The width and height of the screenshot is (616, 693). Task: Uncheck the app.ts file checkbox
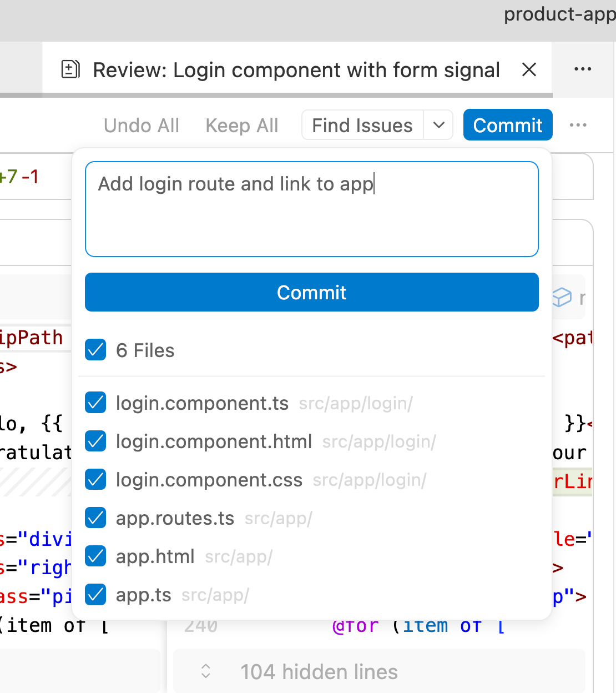coord(95,594)
